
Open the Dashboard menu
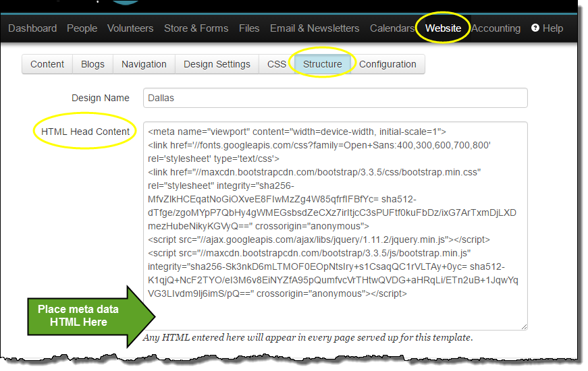point(32,28)
